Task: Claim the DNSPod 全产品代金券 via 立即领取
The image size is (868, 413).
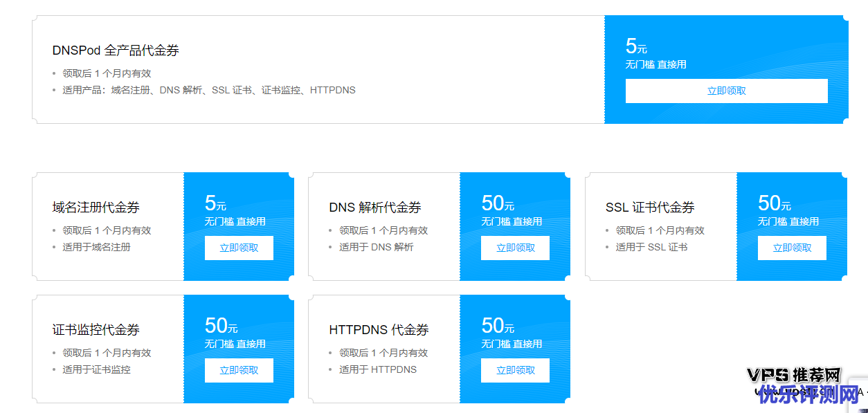Action: point(726,91)
